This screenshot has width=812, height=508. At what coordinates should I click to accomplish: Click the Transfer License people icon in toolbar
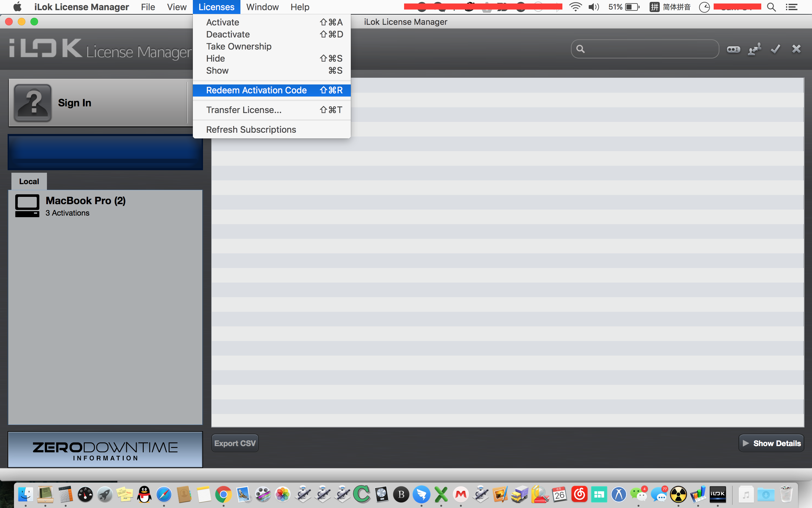point(755,50)
